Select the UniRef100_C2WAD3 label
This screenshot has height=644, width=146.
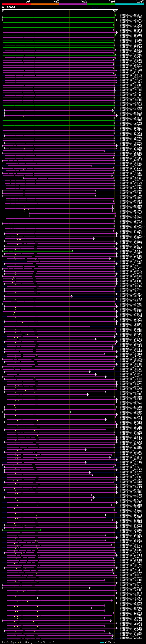[x=131, y=628]
